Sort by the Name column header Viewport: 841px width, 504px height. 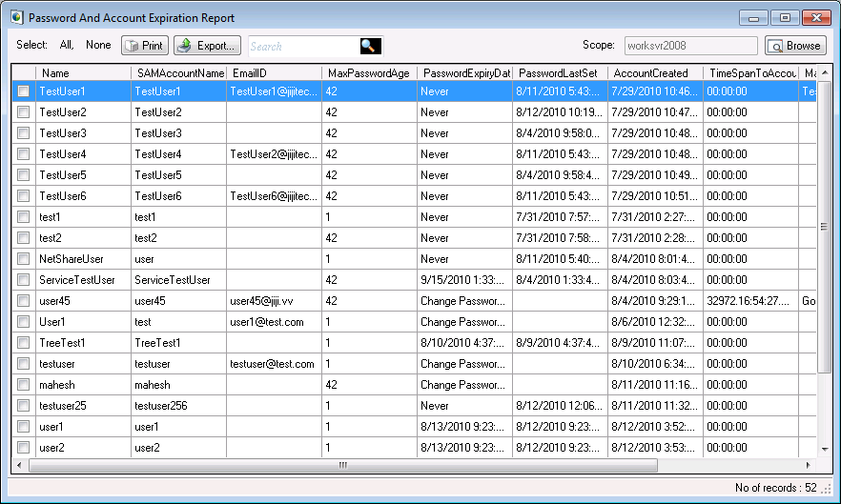[x=83, y=73]
